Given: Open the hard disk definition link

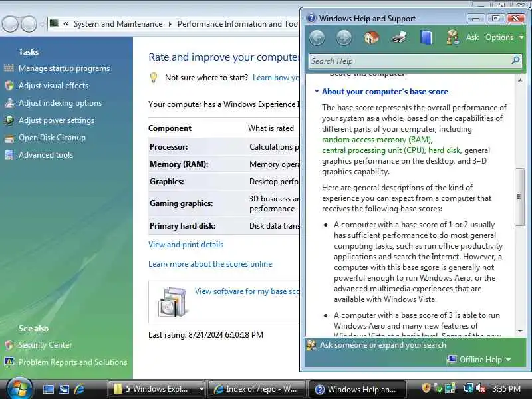Looking at the screenshot, I should coord(444,150).
